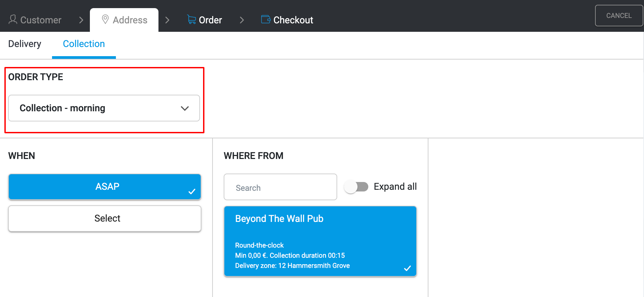The image size is (644, 297).
Task: Click the chevron after Customer step
Action: pos(81,20)
